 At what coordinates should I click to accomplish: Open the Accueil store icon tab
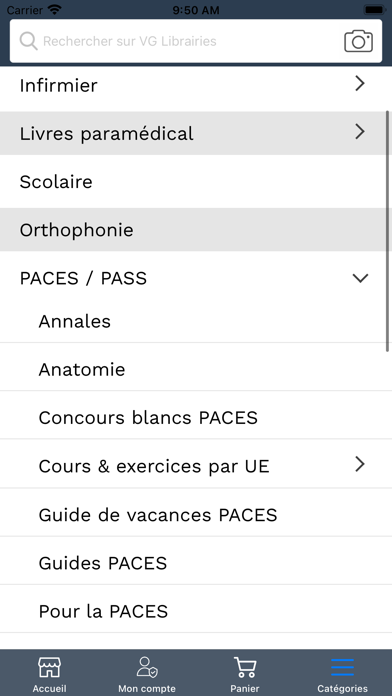[x=49, y=668]
